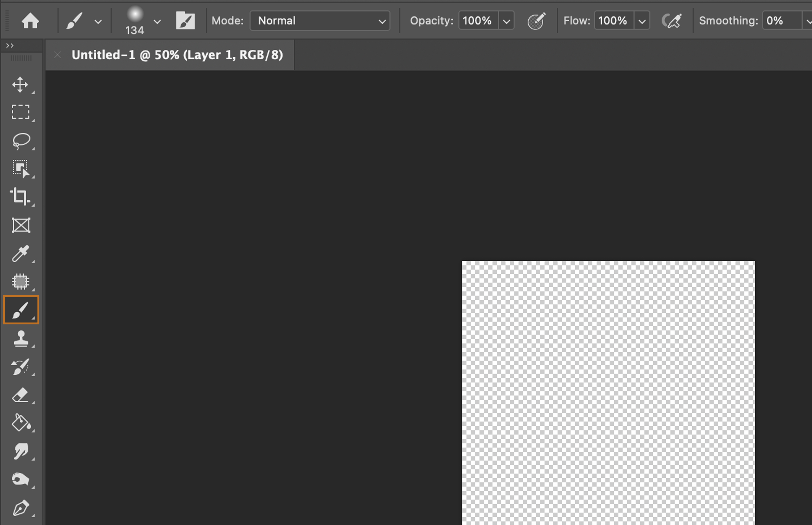Click the Smoothing percentage field
The height and width of the screenshot is (525, 812).
(781, 21)
